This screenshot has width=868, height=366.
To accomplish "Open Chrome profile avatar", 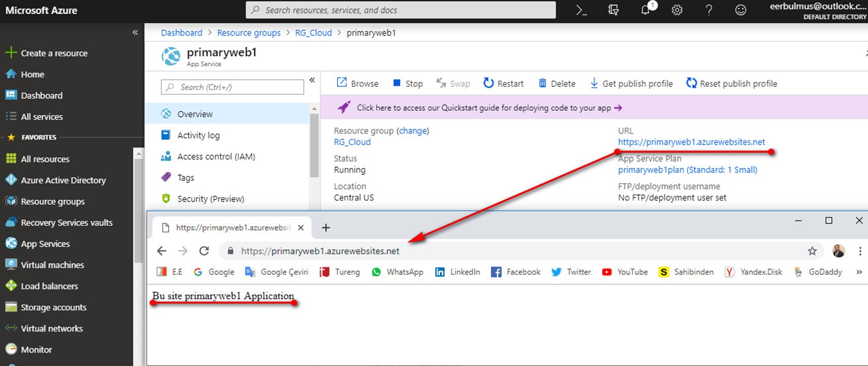I will pos(838,251).
